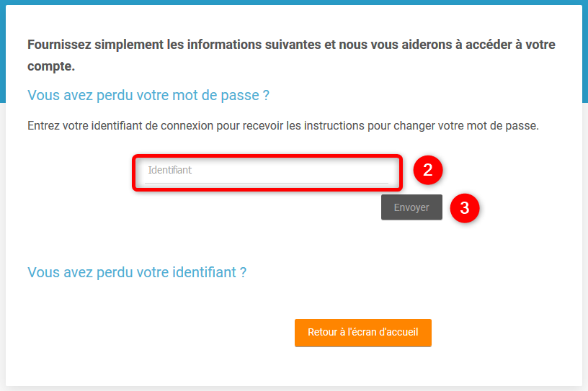Click the red number 3 annotation badge
The width and height of the screenshot is (588, 391).
465,208
